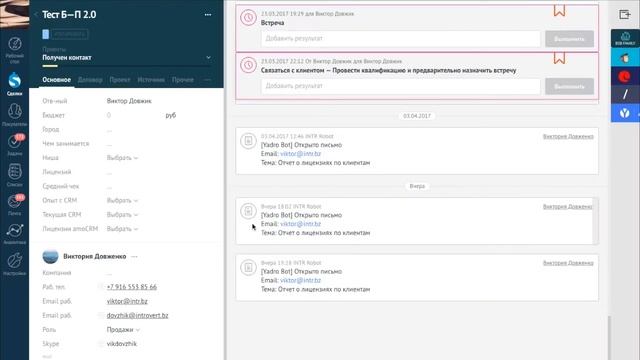Screen dimensions: 640x360
Task: Click note icon of 03.04.2017 Yadro Bot entry
Action: point(248,141)
